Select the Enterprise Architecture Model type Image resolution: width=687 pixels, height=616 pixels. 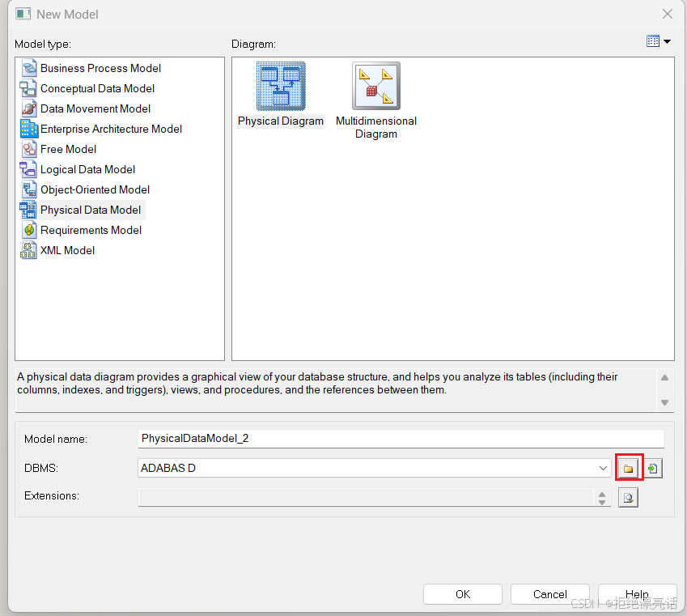(x=111, y=129)
